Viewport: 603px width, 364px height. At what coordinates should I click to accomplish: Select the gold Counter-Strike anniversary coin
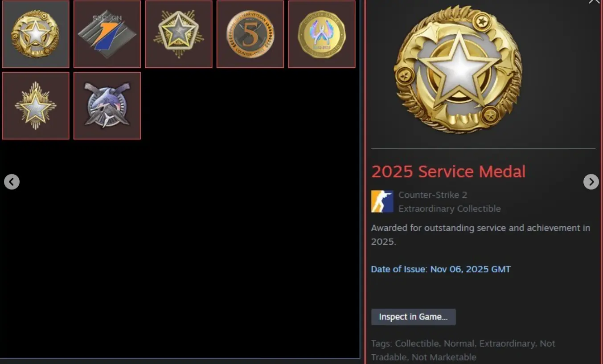click(x=322, y=34)
